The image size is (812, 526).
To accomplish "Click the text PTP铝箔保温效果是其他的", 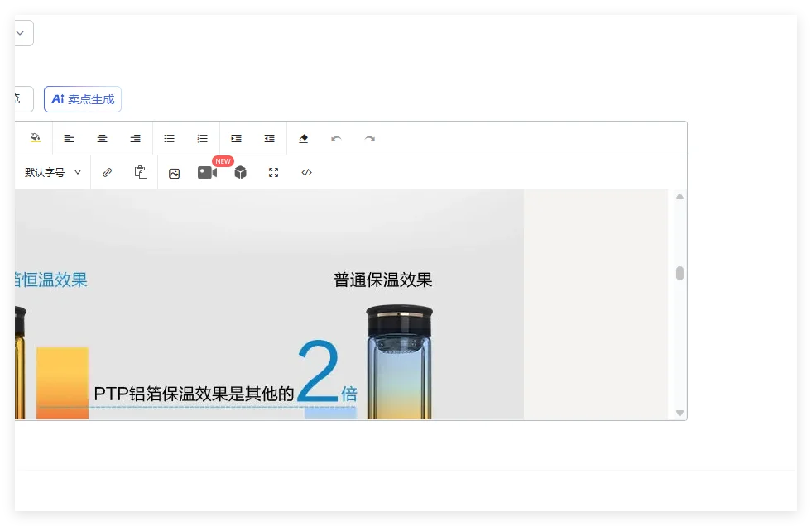I will point(195,394).
